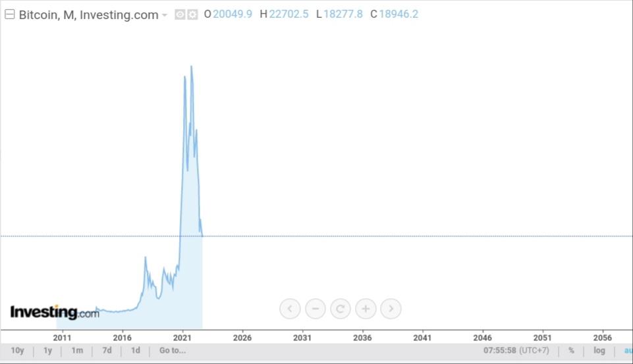Zoom out using the minus circle button

pos(316,309)
